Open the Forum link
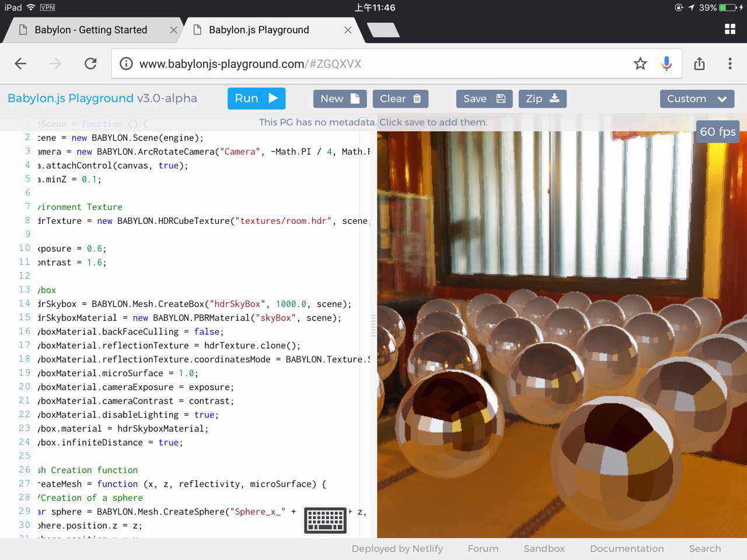The image size is (747, 560). point(483,548)
